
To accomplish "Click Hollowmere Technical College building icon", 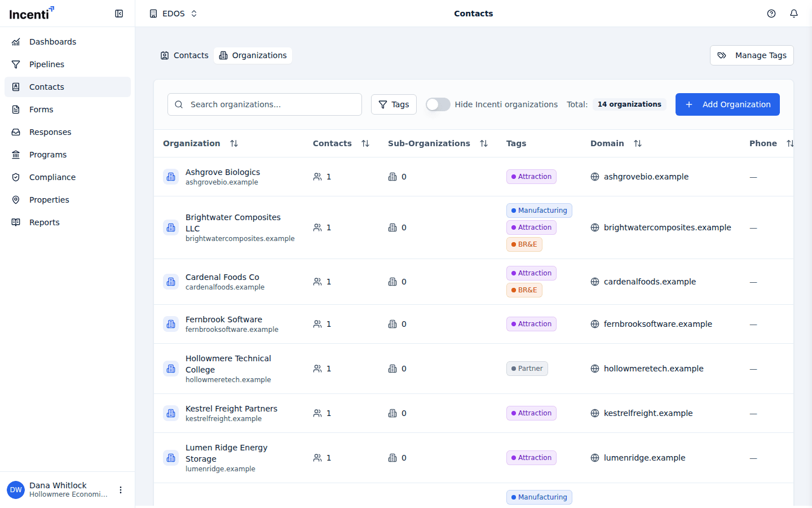I will pos(171,369).
